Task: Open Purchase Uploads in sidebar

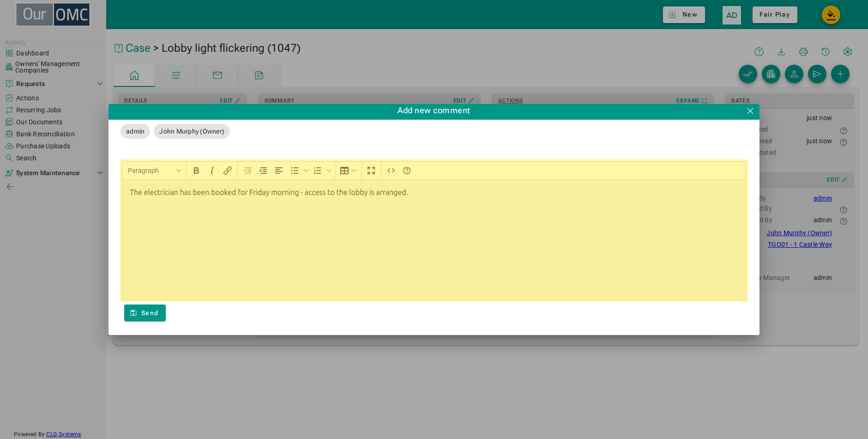Action: tap(43, 146)
